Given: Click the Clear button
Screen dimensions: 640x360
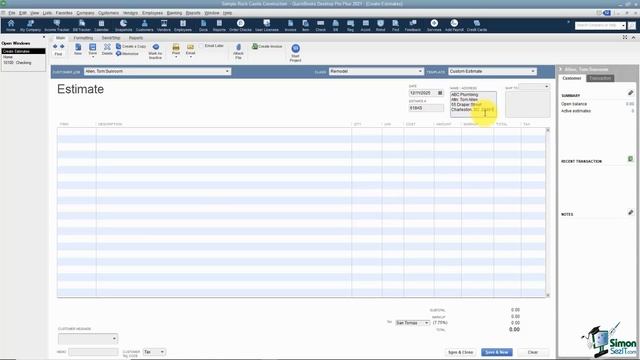Looking at the screenshot, I should pos(533,352).
